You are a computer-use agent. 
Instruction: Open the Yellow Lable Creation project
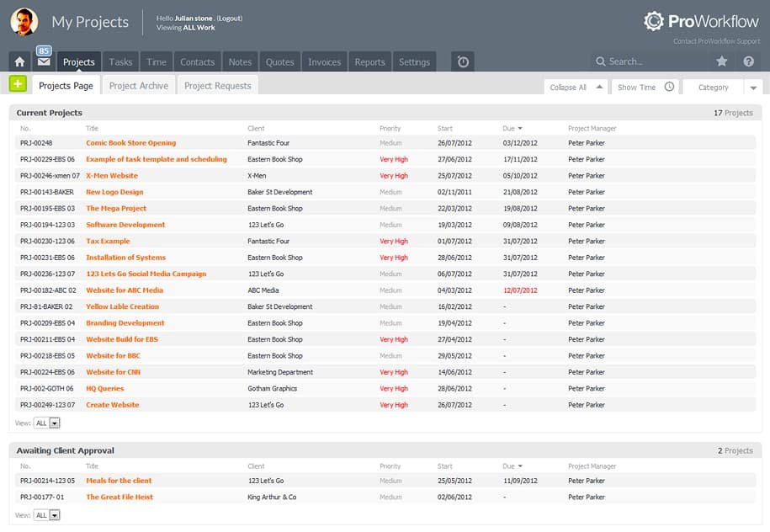tap(123, 306)
